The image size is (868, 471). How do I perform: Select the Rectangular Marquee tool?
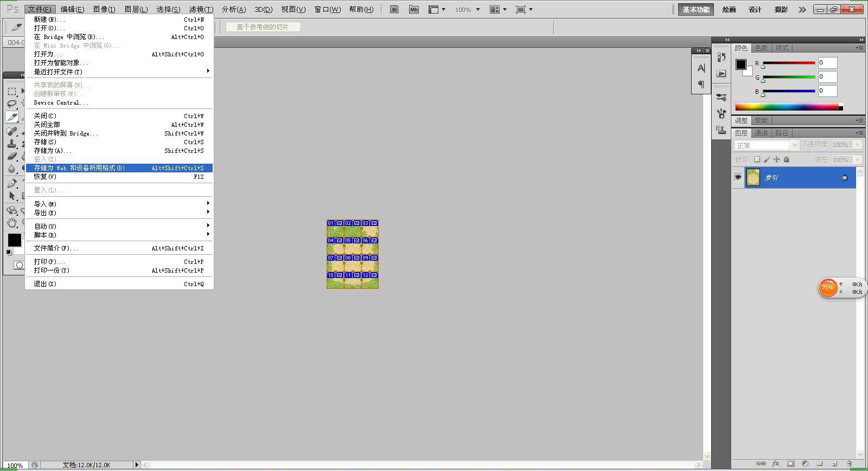(x=12, y=91)
